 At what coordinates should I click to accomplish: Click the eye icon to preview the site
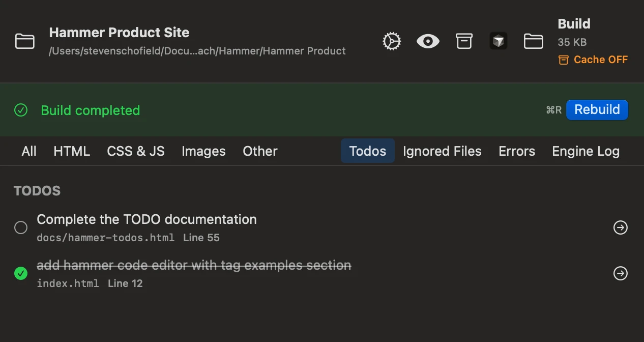(428, 41)
